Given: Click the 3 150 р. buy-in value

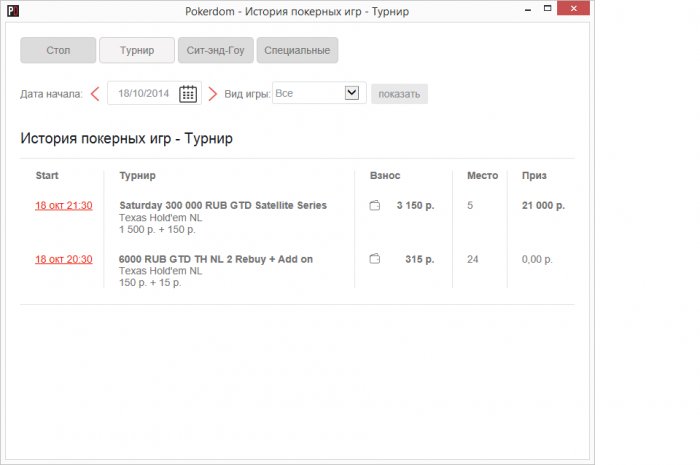Looking at the screenshot, I should point(415,205).
